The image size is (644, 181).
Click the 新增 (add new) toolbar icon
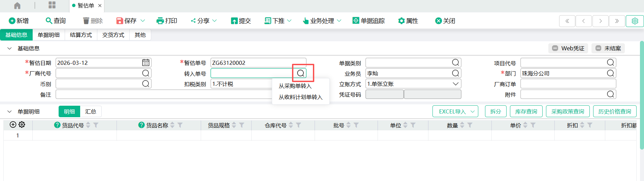[12, 21]
